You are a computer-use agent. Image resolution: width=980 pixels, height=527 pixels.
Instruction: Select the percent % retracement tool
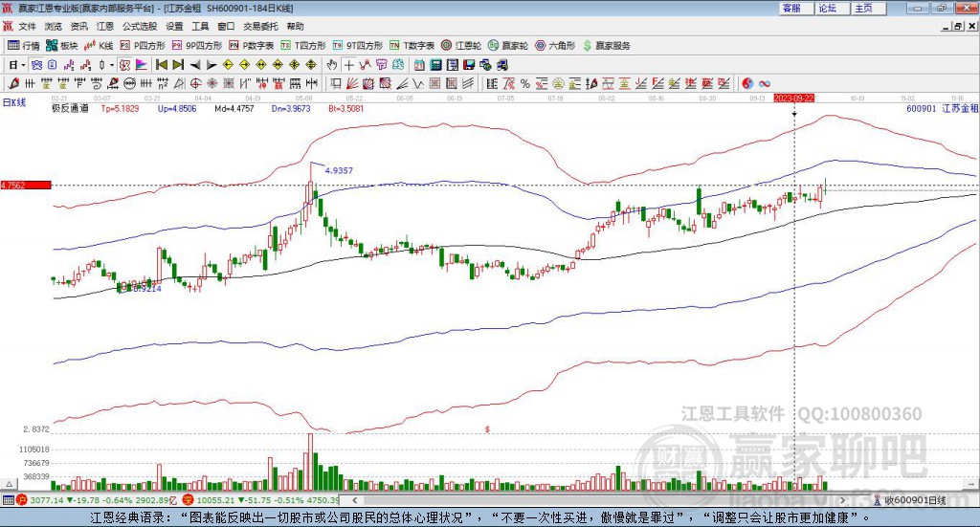click(x=525, y=83)
